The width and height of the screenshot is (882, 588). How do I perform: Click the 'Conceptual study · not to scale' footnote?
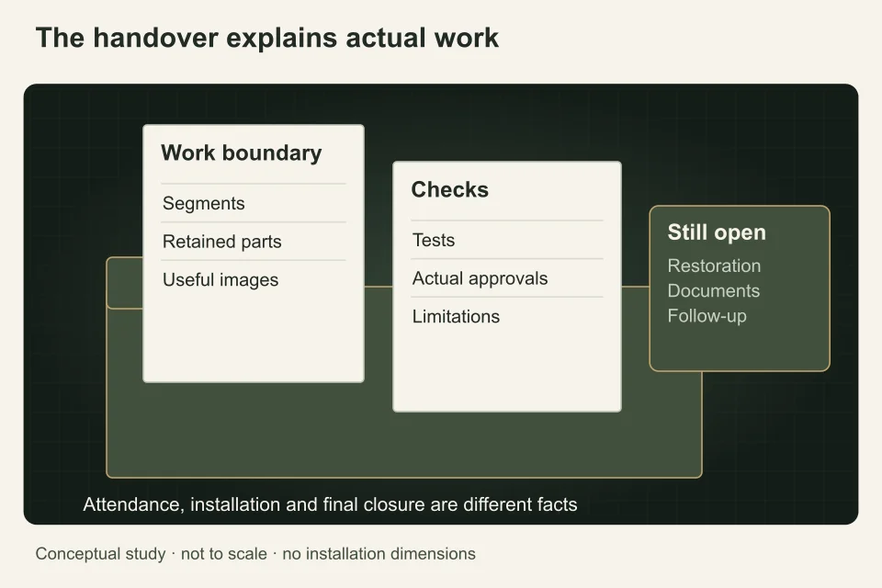255,554
